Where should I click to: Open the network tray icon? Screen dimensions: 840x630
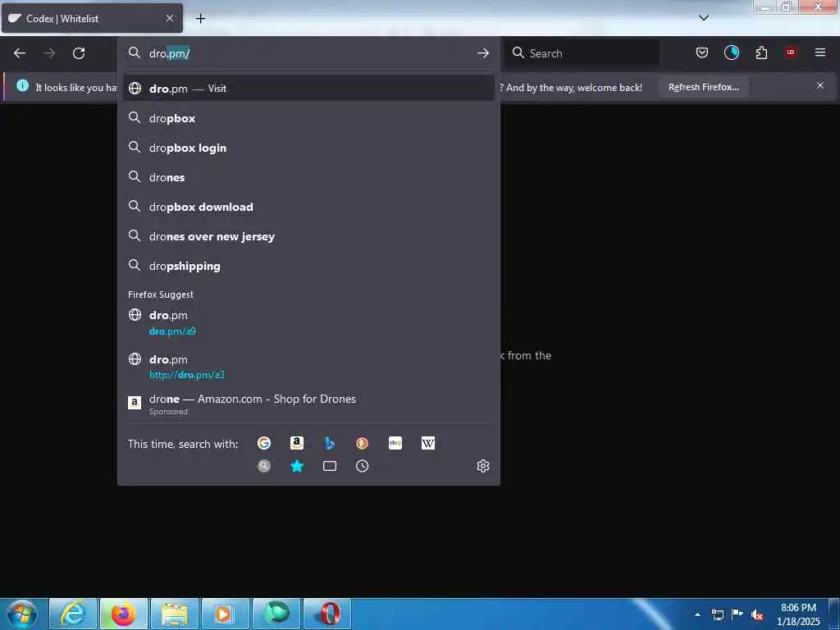click(718, 615)
